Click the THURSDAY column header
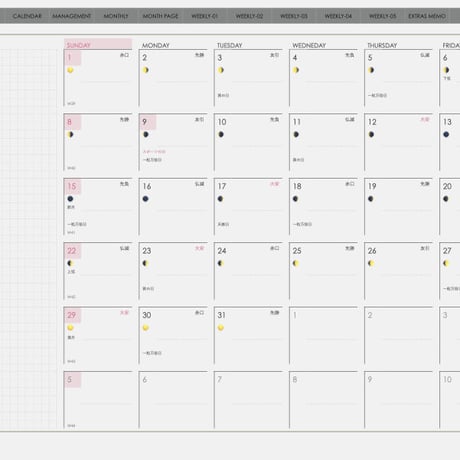The height and width of the screenshot is (460, 460). pos(382,45)
